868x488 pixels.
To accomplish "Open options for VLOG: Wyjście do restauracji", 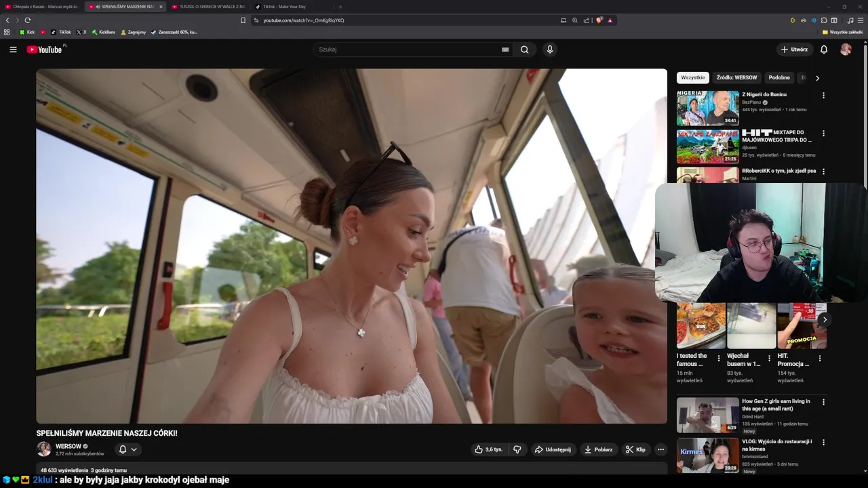I will (x=824, y=442).
